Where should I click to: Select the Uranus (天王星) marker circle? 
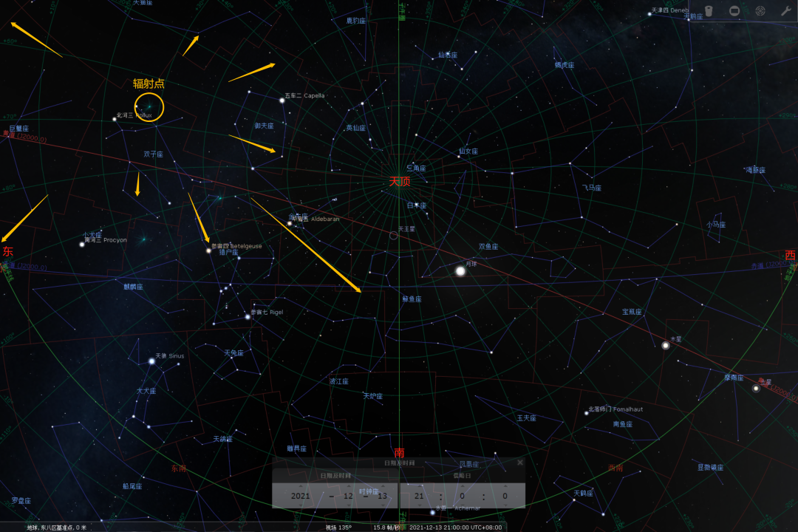[x=393, y=235]
